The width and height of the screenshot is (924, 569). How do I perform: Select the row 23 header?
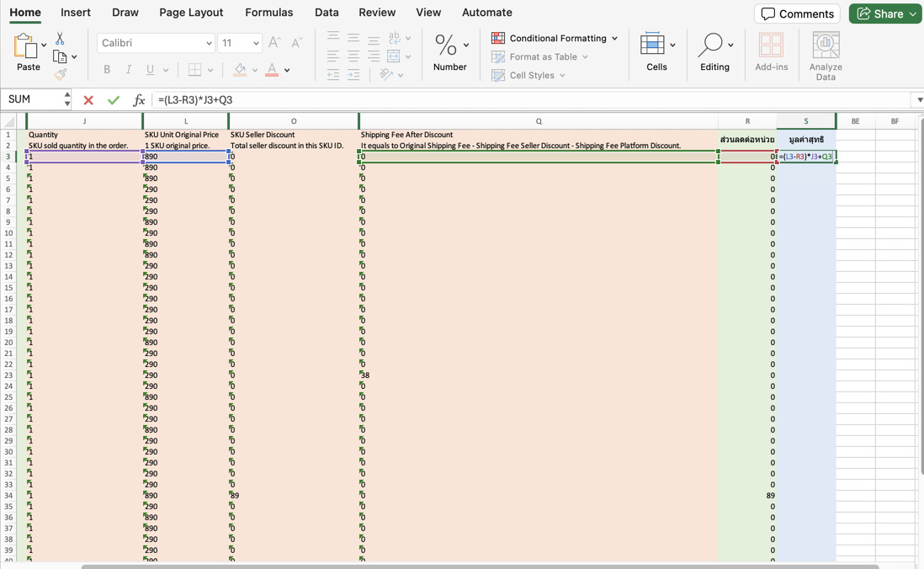[8, 375]
